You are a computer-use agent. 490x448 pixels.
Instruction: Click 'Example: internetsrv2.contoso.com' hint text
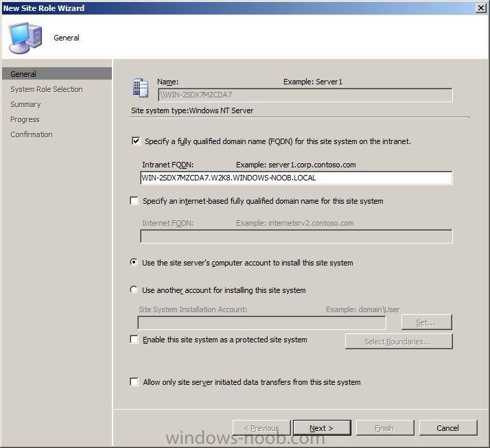[295, 223]
